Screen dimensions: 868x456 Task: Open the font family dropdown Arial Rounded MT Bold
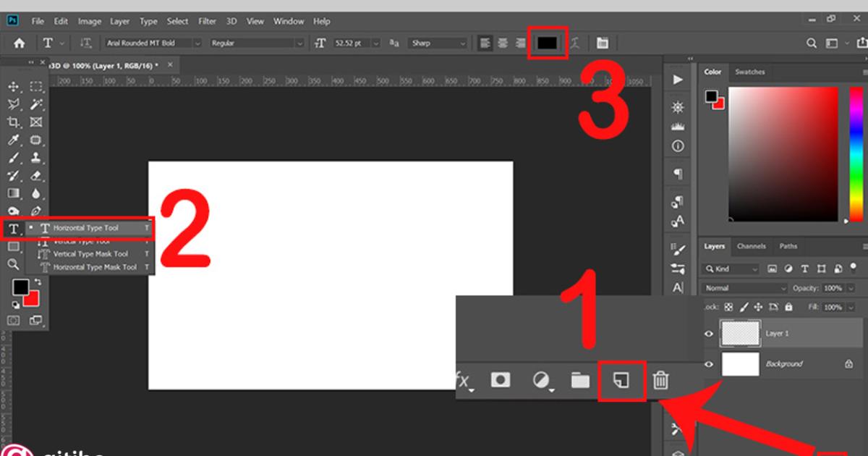tap(153, 43)
